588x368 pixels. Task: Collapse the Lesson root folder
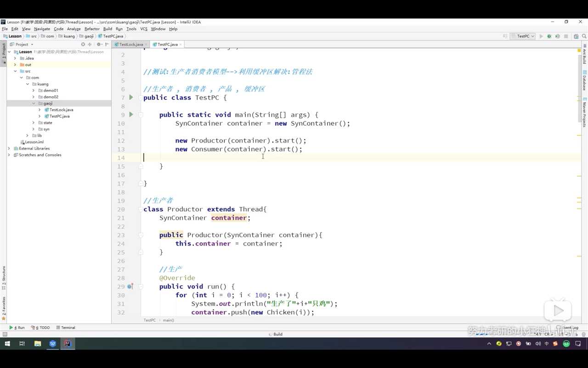[10, 52]
